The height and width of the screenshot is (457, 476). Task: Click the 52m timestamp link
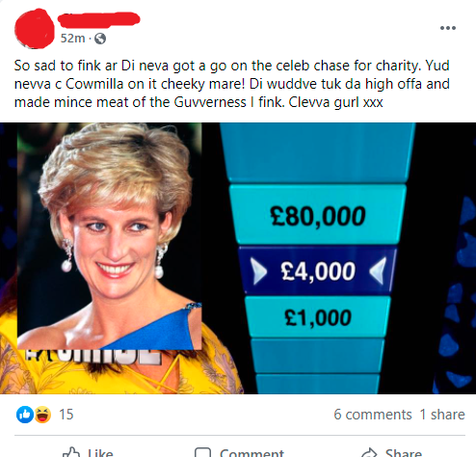pos(72,39)
